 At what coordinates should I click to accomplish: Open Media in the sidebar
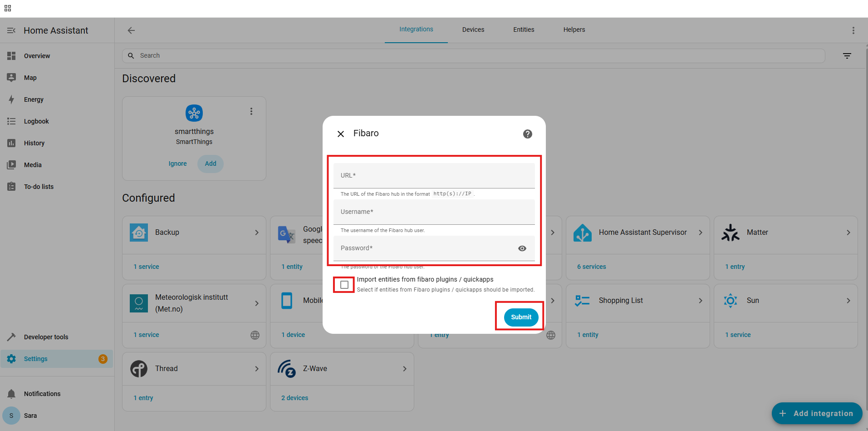click(57, 165)
